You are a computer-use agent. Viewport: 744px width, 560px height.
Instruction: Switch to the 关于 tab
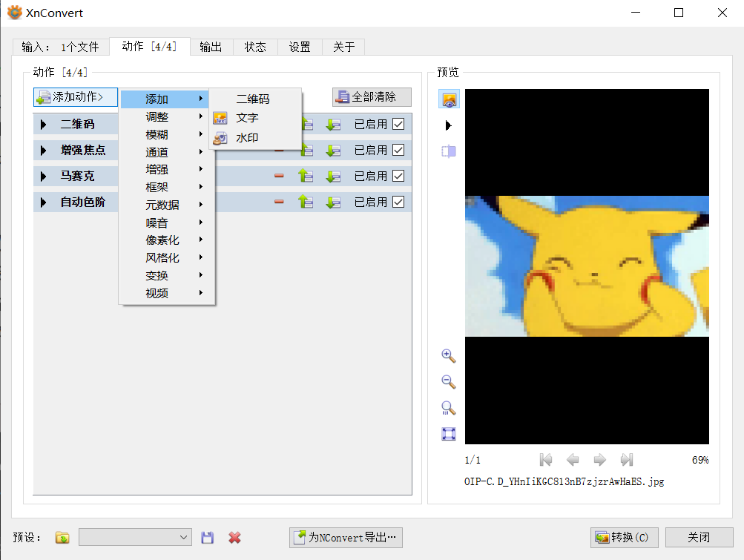(x=343, y=47)
